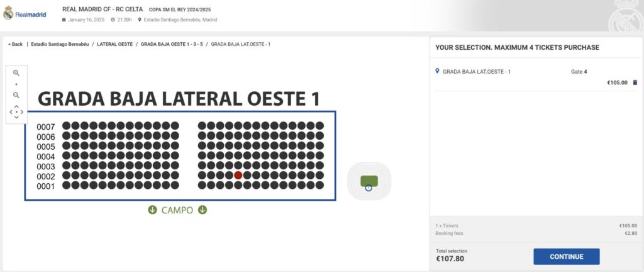Deselect the red selected seat
644x272 pixels.
[x=238, y=176]
